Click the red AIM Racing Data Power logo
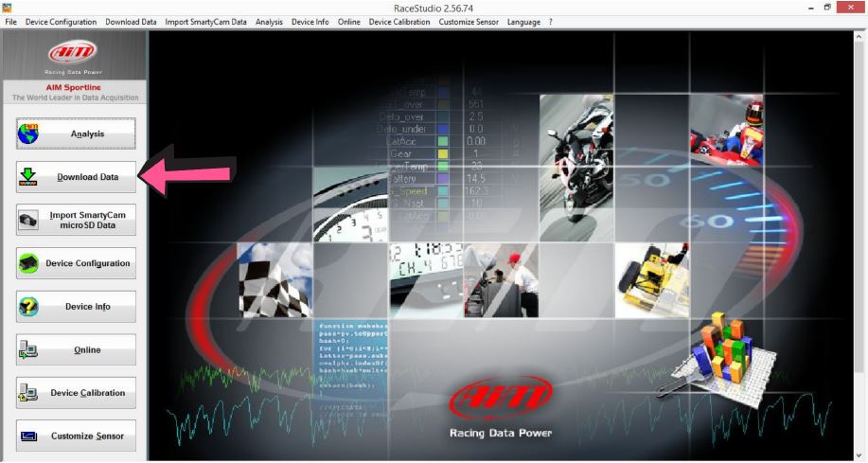 [x=501, y=407]
